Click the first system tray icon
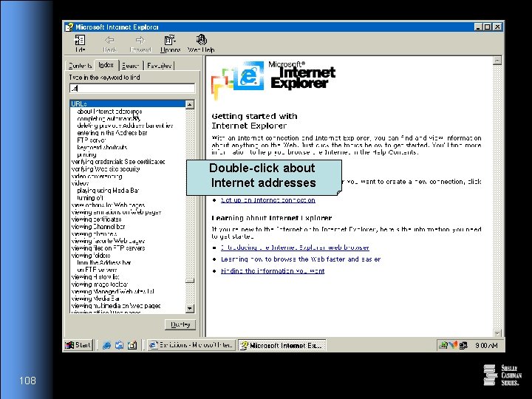Viewport: 532px width, 399px height. pos(443,345)
